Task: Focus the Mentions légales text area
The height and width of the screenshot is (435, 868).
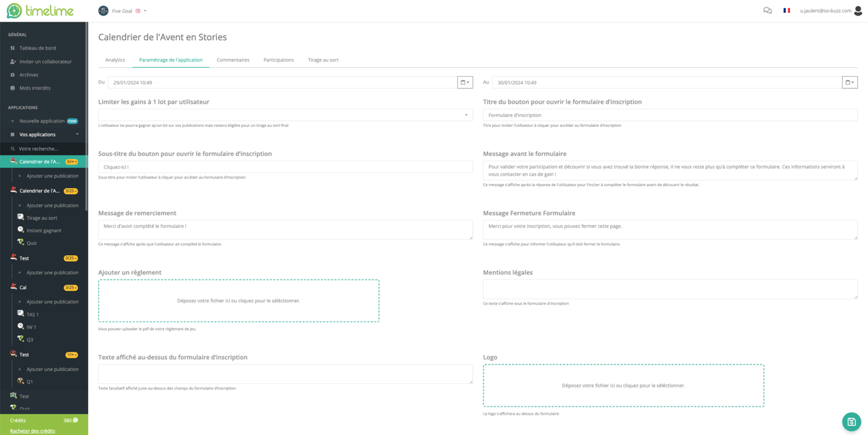Action: (670, 289)
